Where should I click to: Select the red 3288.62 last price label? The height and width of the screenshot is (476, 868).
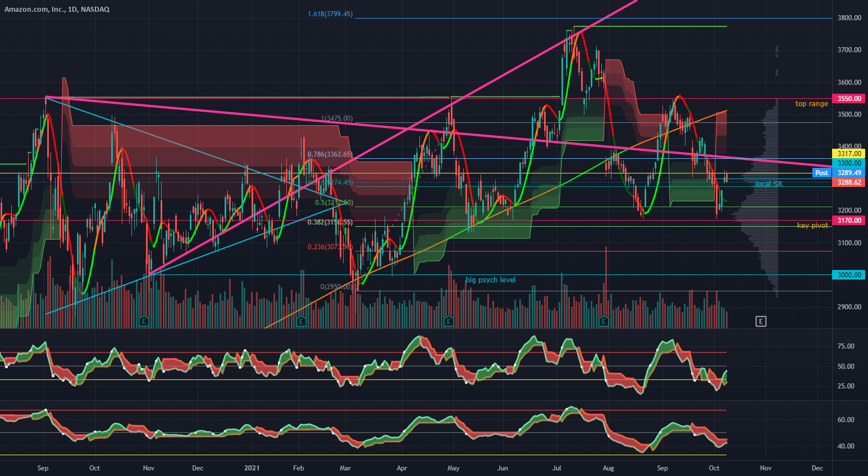[x=849, y=182]
